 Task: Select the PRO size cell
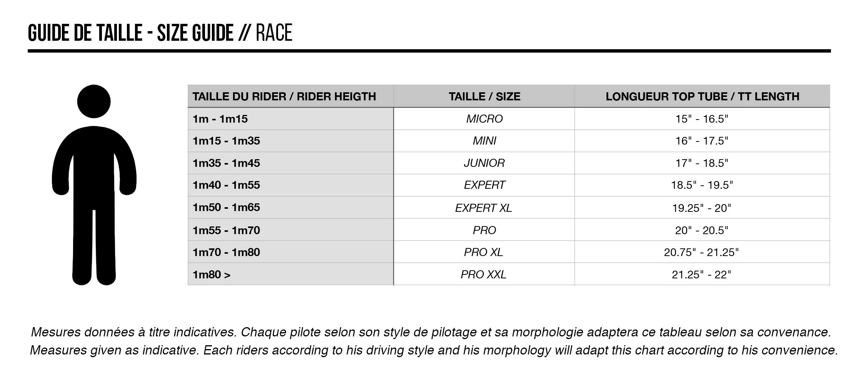coord(484,230)
